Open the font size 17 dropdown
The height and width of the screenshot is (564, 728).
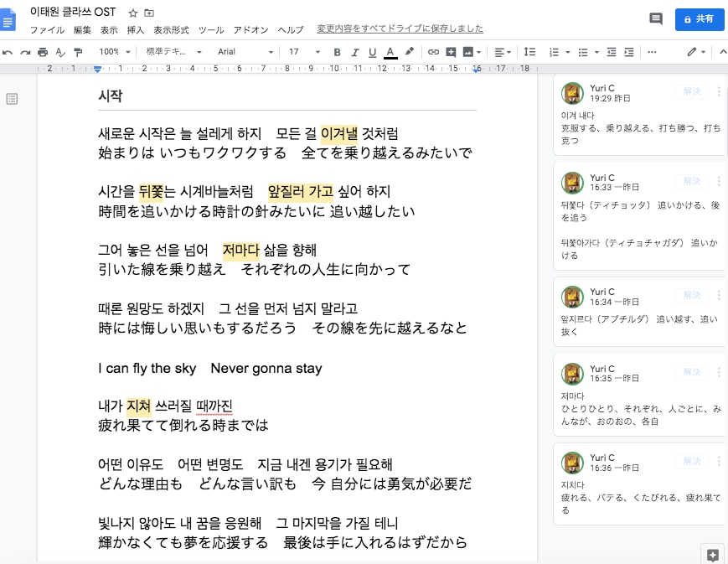305,52
